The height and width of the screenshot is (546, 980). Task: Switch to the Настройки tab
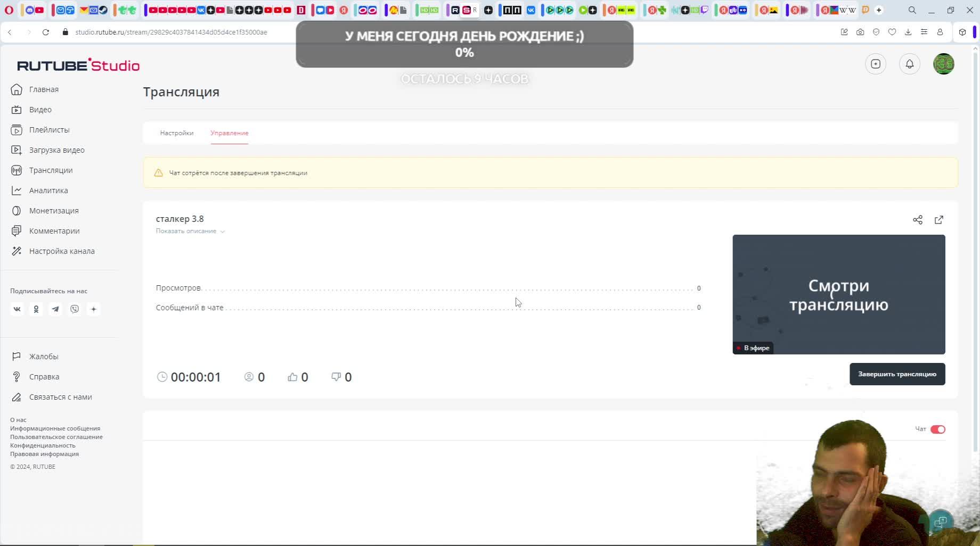177,133
